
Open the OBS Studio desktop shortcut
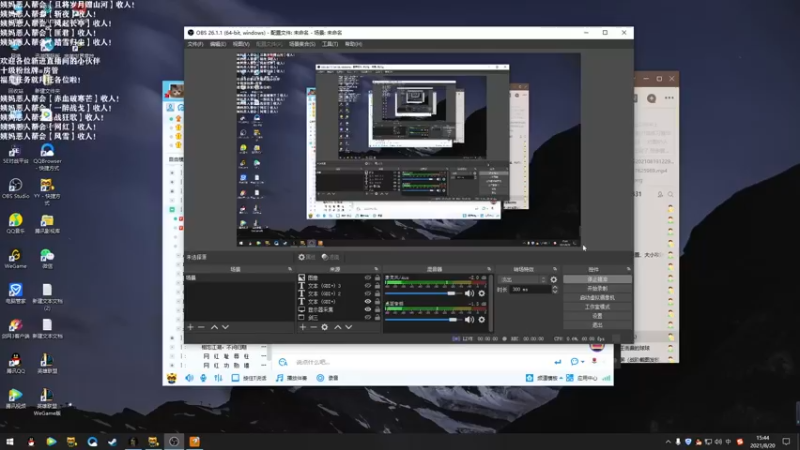(15, 188)
